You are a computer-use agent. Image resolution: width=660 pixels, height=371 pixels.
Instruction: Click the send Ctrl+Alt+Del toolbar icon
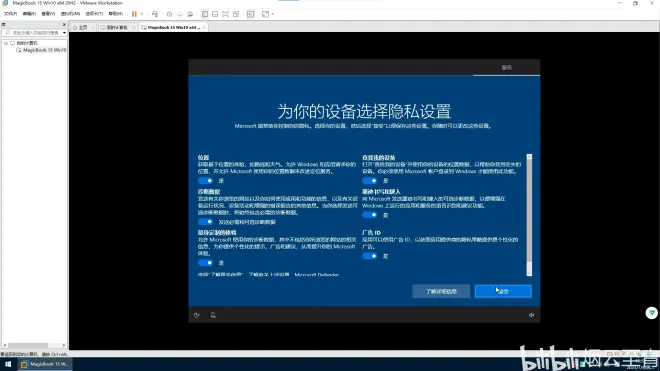point(155,14)
